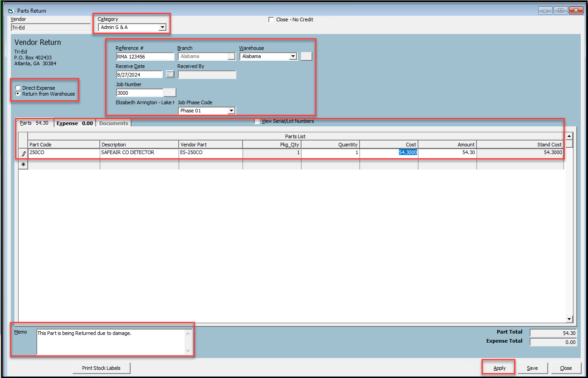Switch to the Documents tab

114,123
